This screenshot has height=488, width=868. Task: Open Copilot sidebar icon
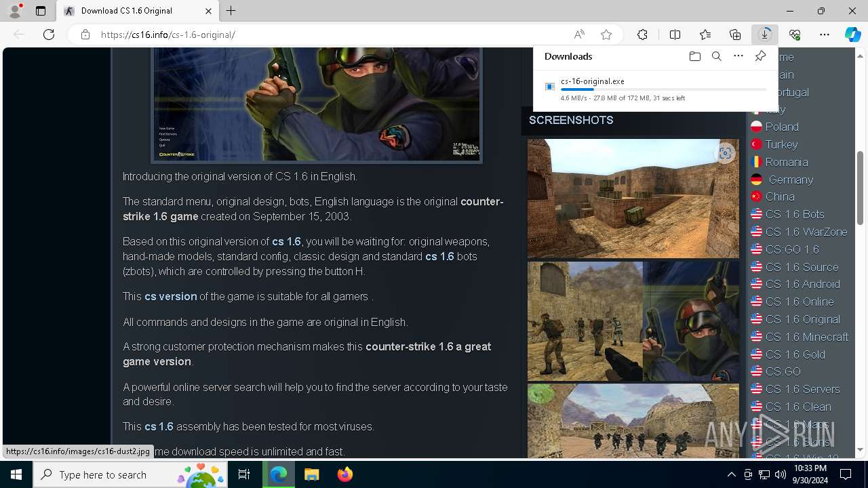tap(853, 35)
